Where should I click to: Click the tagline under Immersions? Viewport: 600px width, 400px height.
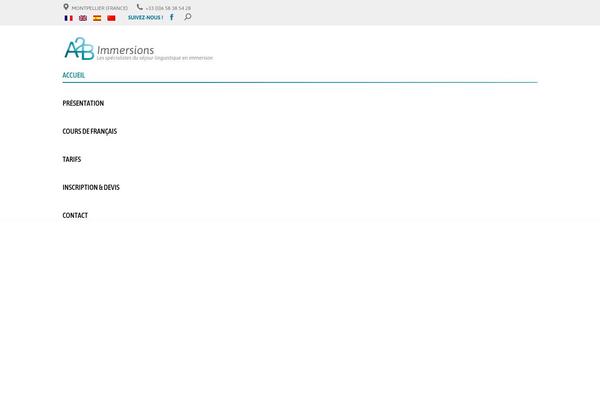pyautogui.click(x=155, y=58)
